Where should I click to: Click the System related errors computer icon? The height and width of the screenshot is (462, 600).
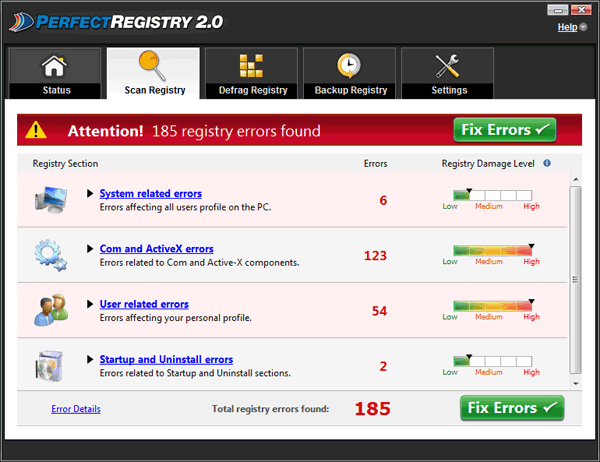tap(50, 199)
